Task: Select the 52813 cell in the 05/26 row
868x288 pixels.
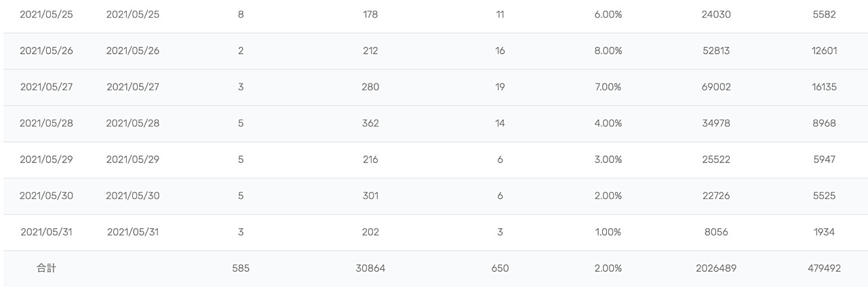Action: [x=716, y=50]
